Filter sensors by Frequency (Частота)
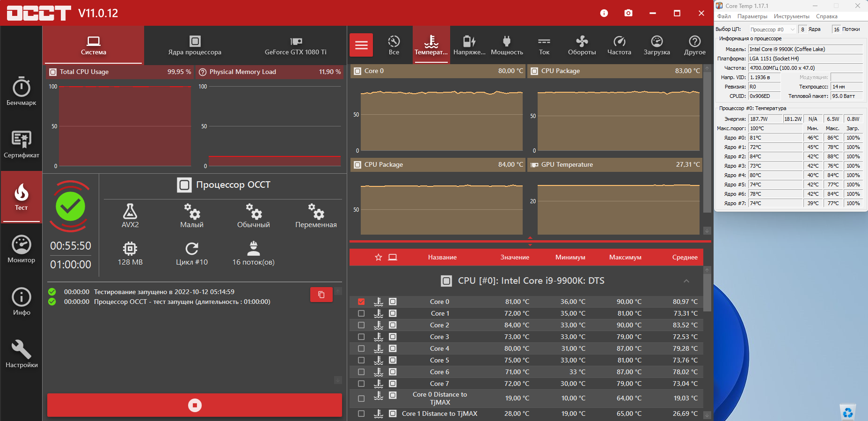 (619, 45)
